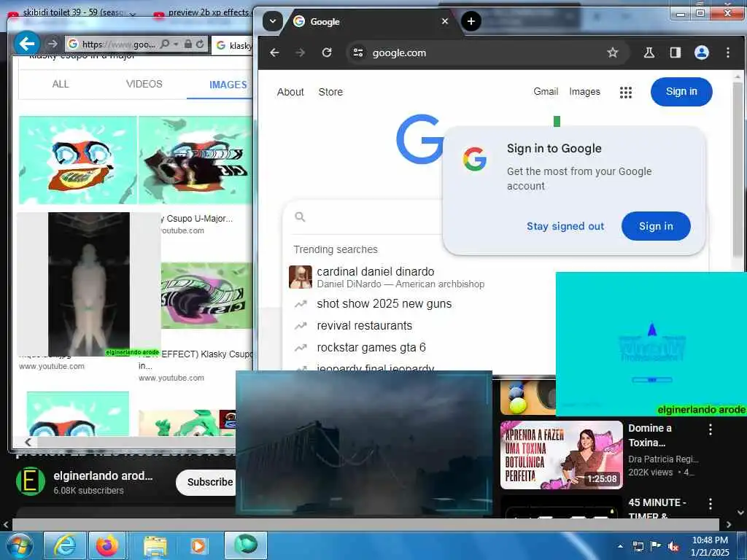747x560 pixels.
Task: Open a new Chrome tab with plus
Action: coord(471,21)
